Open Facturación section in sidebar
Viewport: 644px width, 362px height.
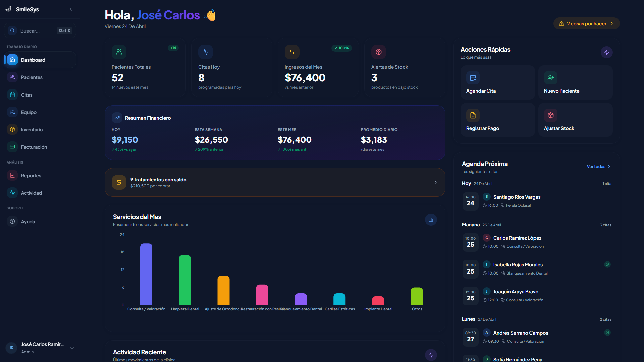pos(34,147)
